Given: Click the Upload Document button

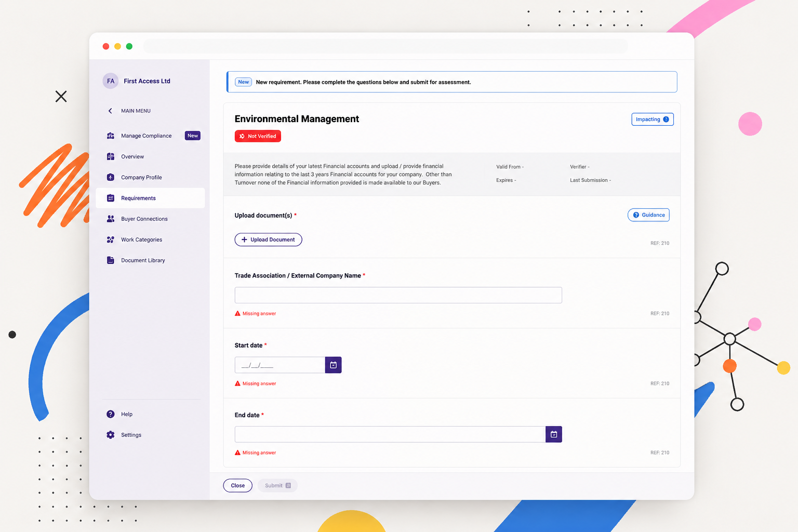Looking at the screenshot, I should 268,240.
